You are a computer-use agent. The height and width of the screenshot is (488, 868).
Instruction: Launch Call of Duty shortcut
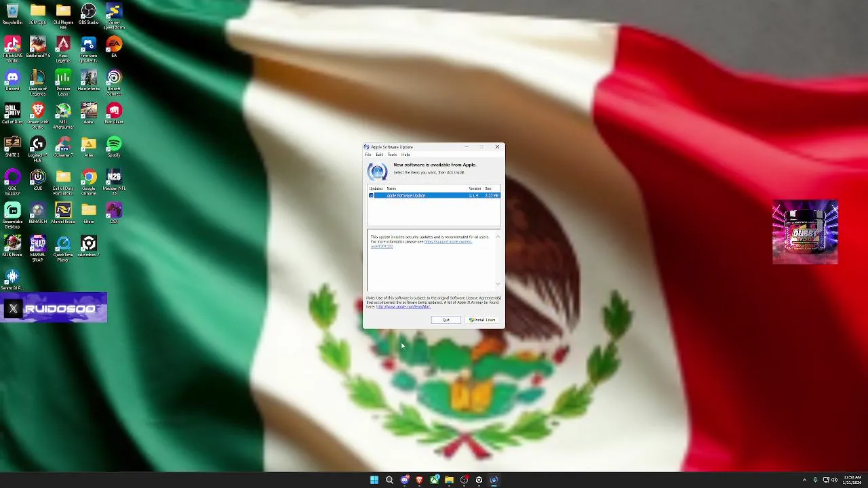pos(12,113)
